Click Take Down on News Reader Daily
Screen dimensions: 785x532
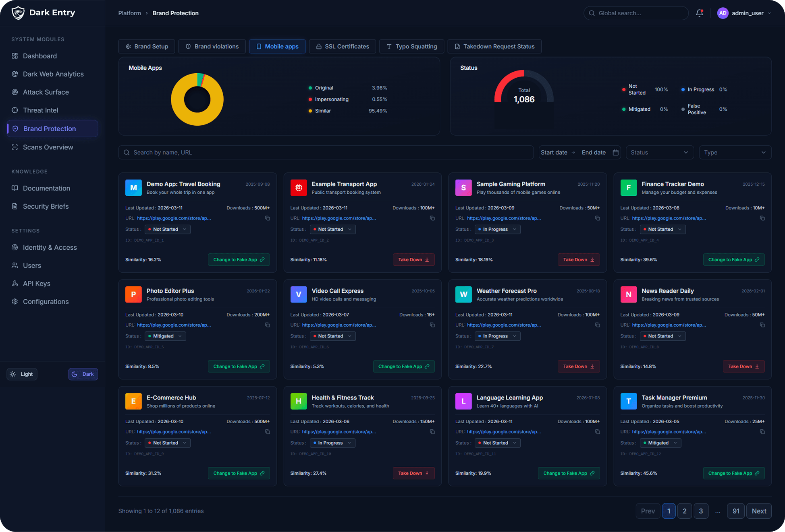(743, 366)
